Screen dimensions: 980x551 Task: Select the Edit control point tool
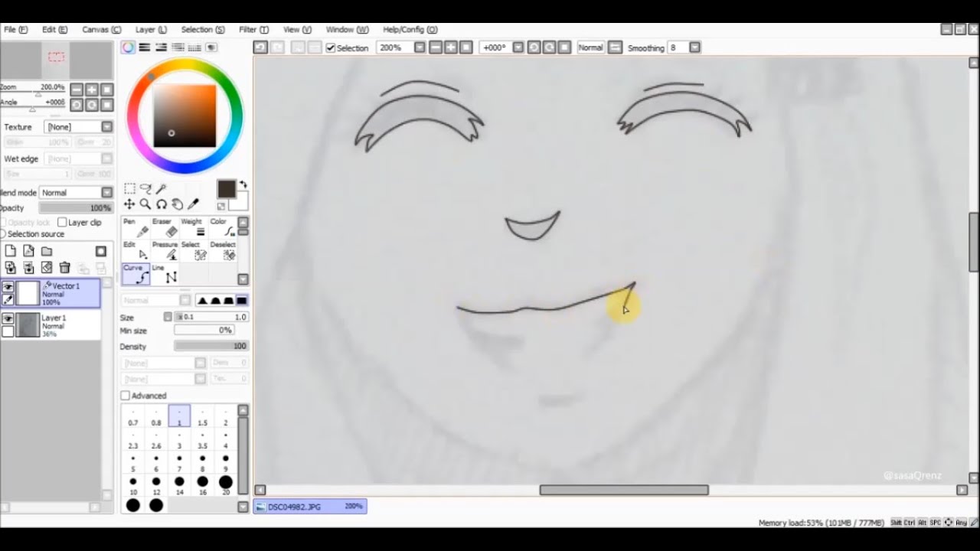136,250
